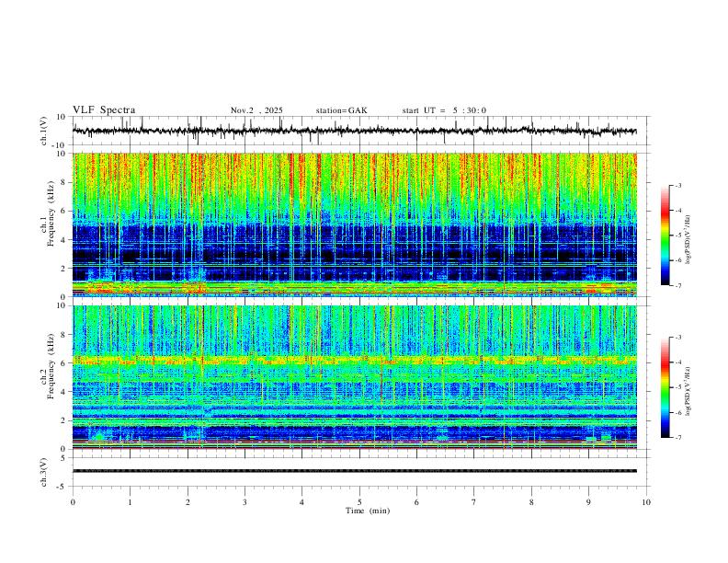Viewport: 728px width, 563px height.
Task: Click the ch.1 voltage waveform trace
Action: [x=354, y=131]
